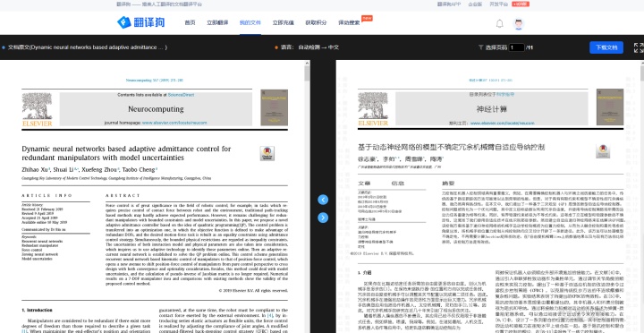Screen dimensions: 644x333
Task: Open the 立即充值 menu item
Action: coord(283,22)
